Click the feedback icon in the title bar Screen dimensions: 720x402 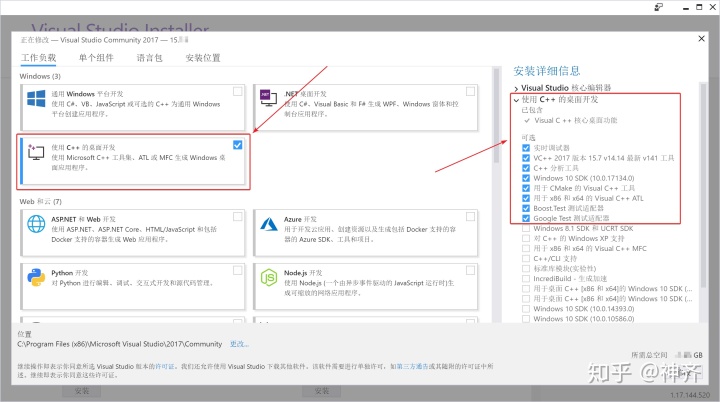[x=658, y=7]
